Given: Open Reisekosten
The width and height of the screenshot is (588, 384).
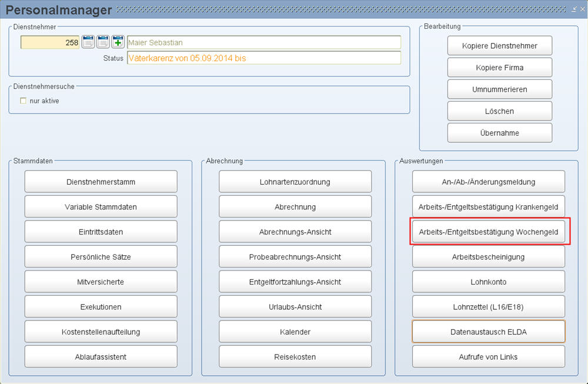Looking at the screenshot, I should [295, 356].
